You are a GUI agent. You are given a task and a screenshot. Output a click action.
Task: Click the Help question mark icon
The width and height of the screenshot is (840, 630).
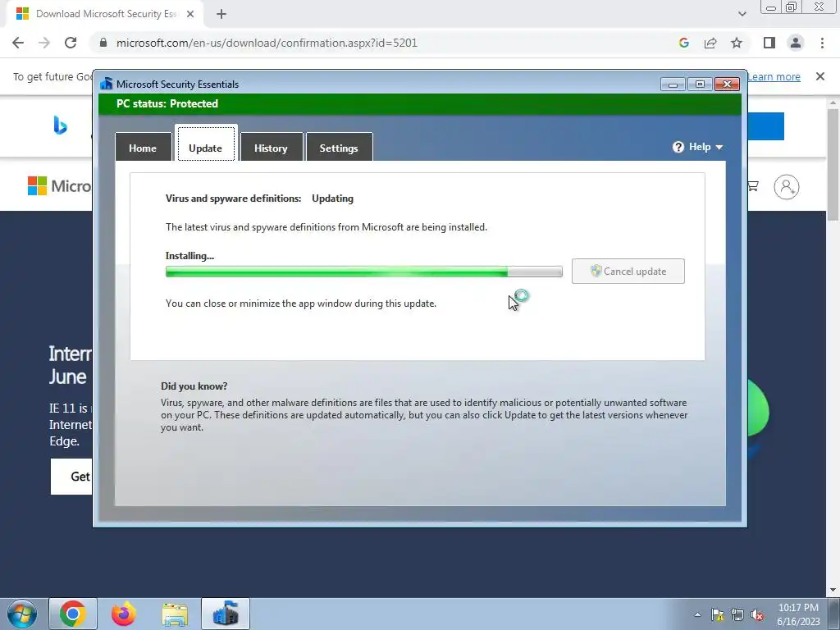pos(678,147)
